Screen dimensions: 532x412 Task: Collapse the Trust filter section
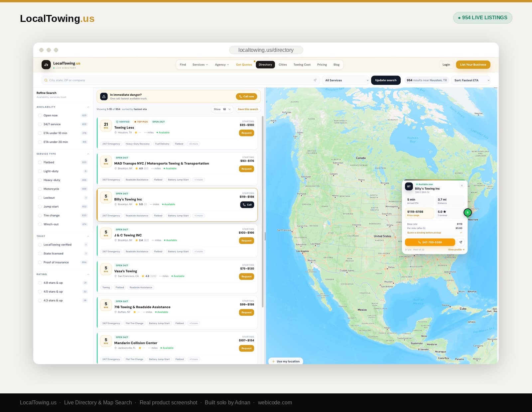[88, 236]
